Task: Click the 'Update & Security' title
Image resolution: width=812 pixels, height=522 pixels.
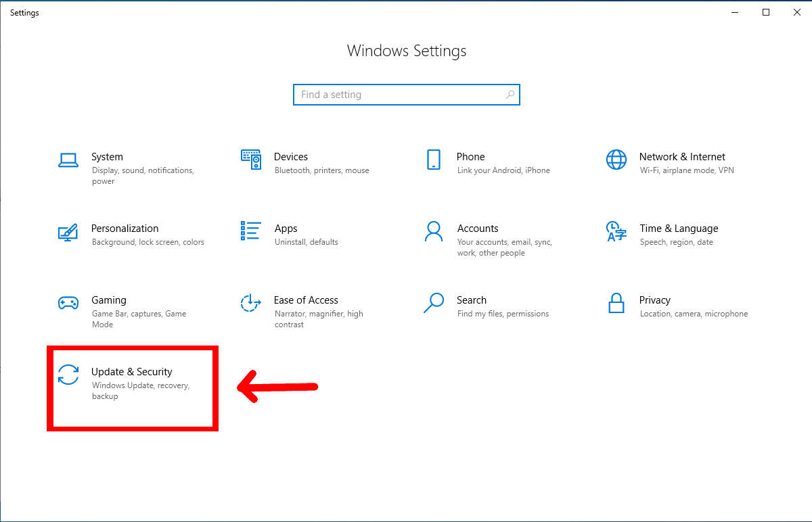Action: pos(132,372)
